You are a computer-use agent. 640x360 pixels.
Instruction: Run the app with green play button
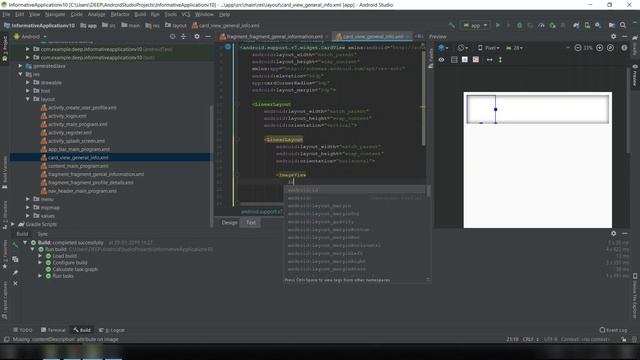498,25
